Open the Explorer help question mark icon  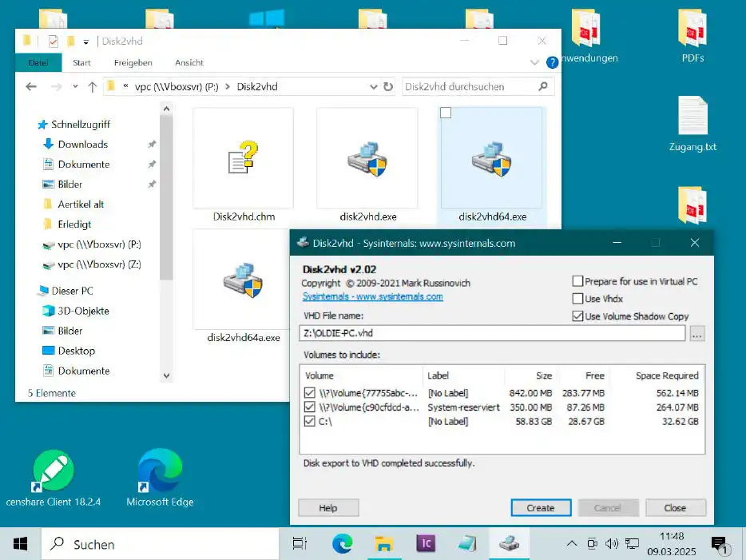coord(552,62)
